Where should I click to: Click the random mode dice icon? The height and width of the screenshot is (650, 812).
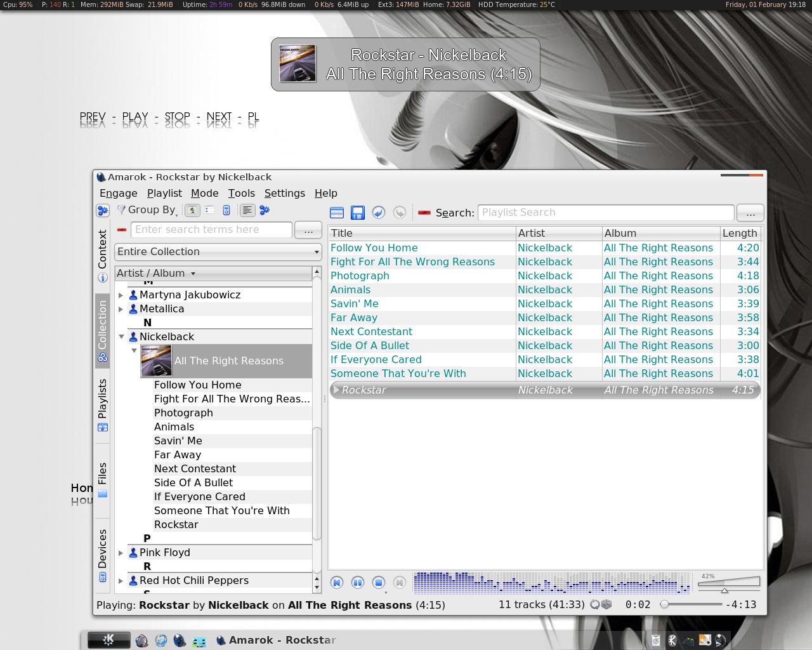tap(606, 605)
